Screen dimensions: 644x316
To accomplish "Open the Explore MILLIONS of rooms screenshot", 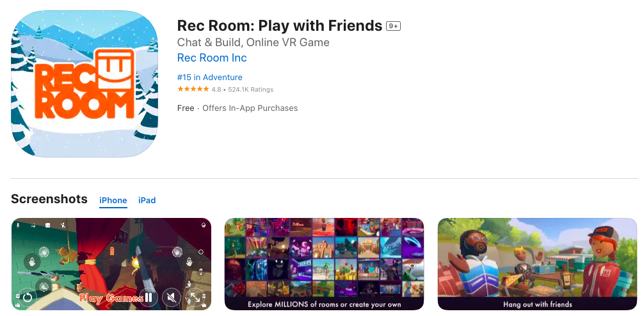I will coord(324,264).
